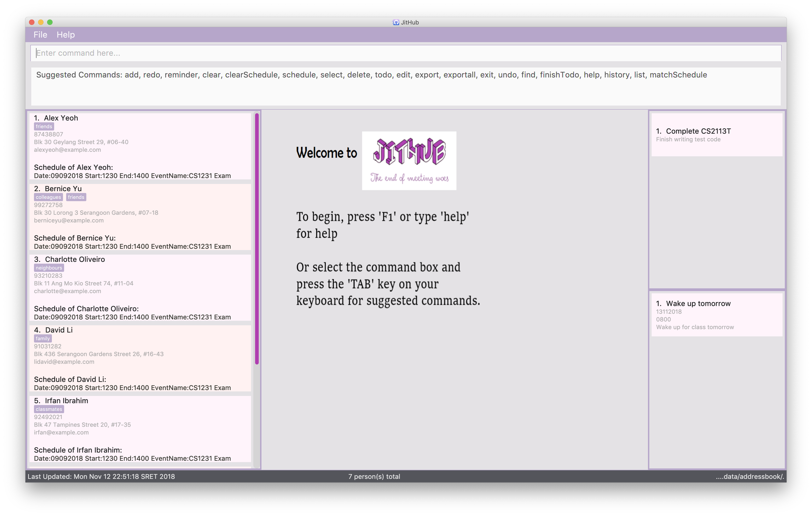The image size is (812, 516).
Task: Open the File menu
Action: pos(40,35)
